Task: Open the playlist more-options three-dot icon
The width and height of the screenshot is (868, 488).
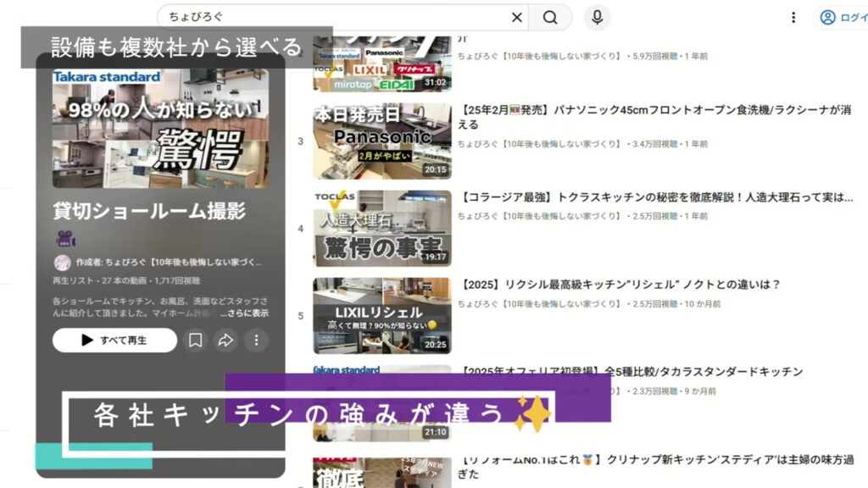Action: pos(256,341)
